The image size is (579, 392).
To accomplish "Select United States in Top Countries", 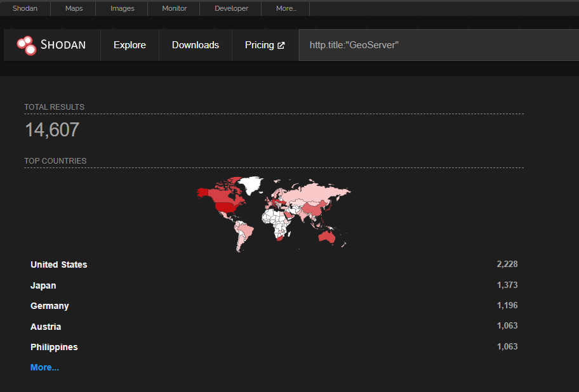I will 58,265.
